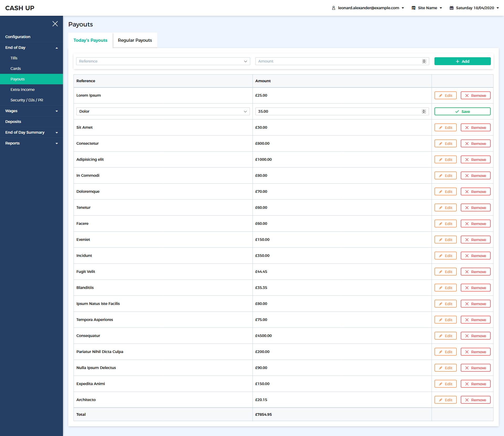This screenshot has width=504, height=436.
Task: Click the calendar icon next to the date
Action: [x=451, y=8]
